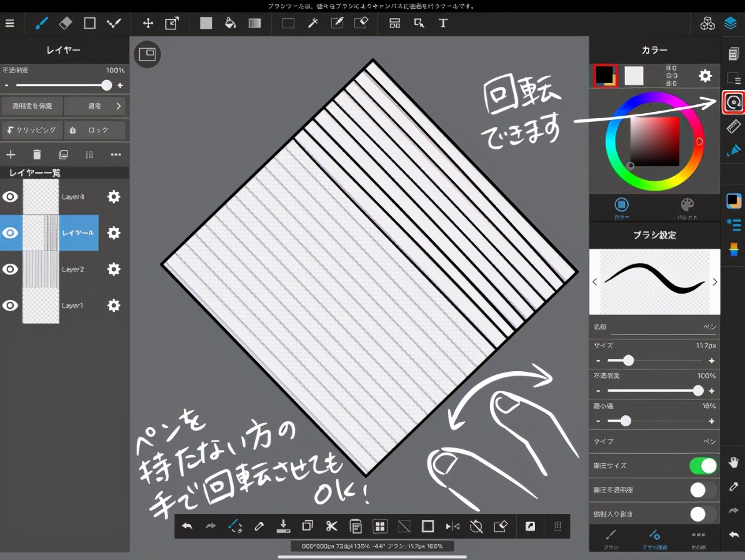Turn off the pressure size toggle

703,466
